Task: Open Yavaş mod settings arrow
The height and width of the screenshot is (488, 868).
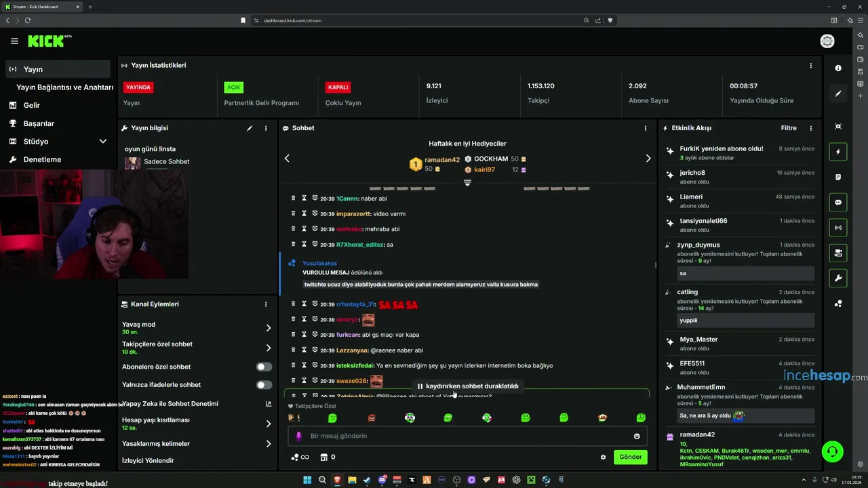Action: (269, 328)
